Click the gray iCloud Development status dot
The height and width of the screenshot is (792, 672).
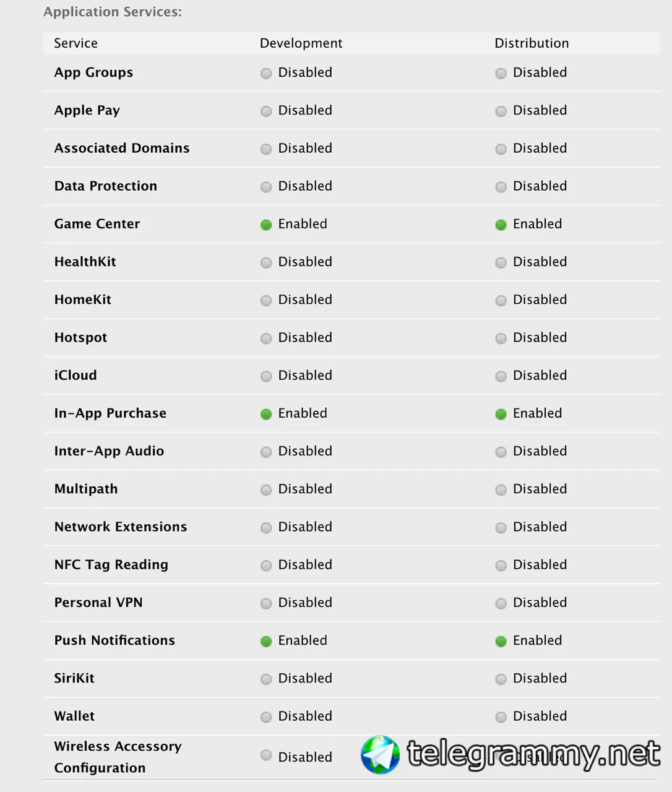pyautogui.click(x=266, y=376)
